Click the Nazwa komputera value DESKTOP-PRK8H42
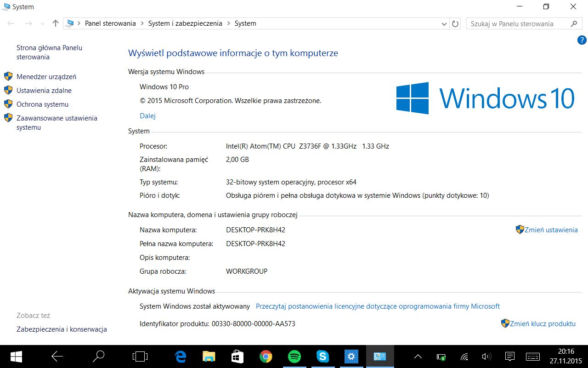The image size is (588, 368). (255, 230)
